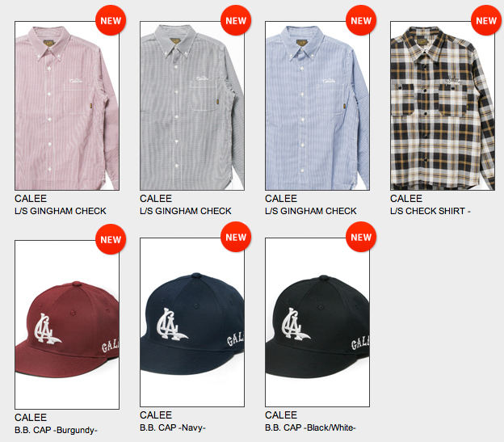
Task: Click the NEW badge on plaid check shirt
Action: pyautogui.click(x=486, y=20)
